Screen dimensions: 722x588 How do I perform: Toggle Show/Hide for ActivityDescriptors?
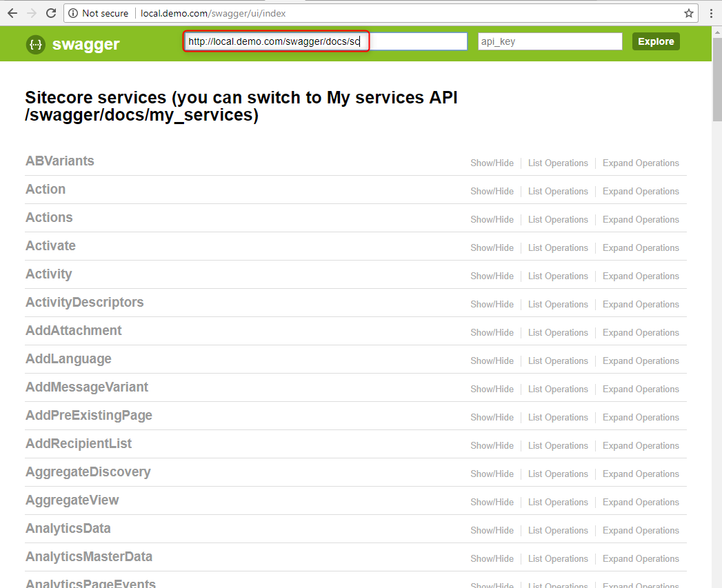pos(492,305)
